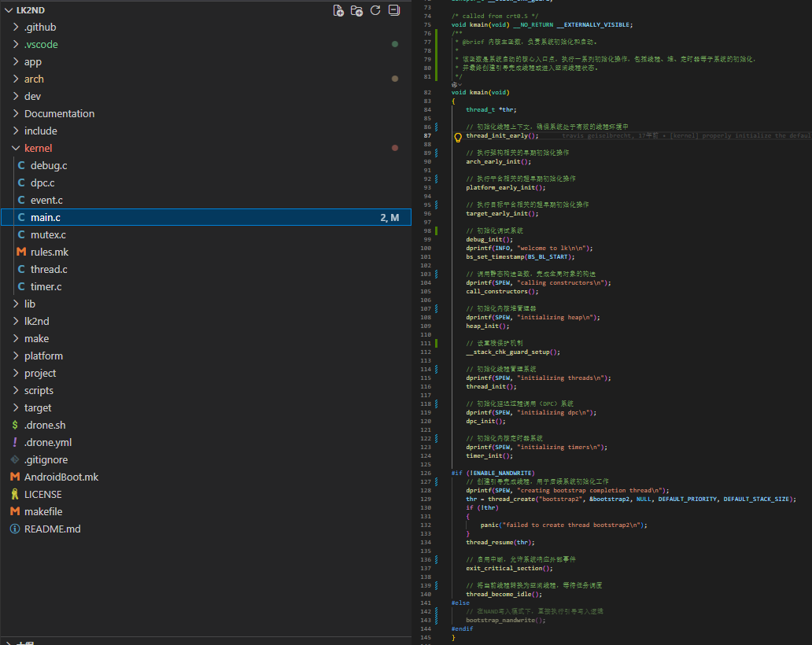Click heap_init() on line 109
Screen dimensions: 812x645
pyautogui.click(x=487, y=326)
